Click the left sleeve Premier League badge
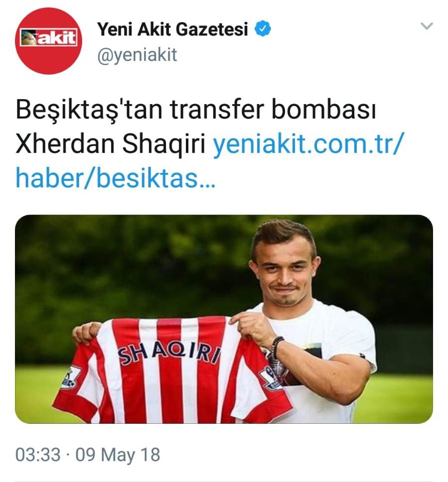The image size is (448, 482). (69, 377)
